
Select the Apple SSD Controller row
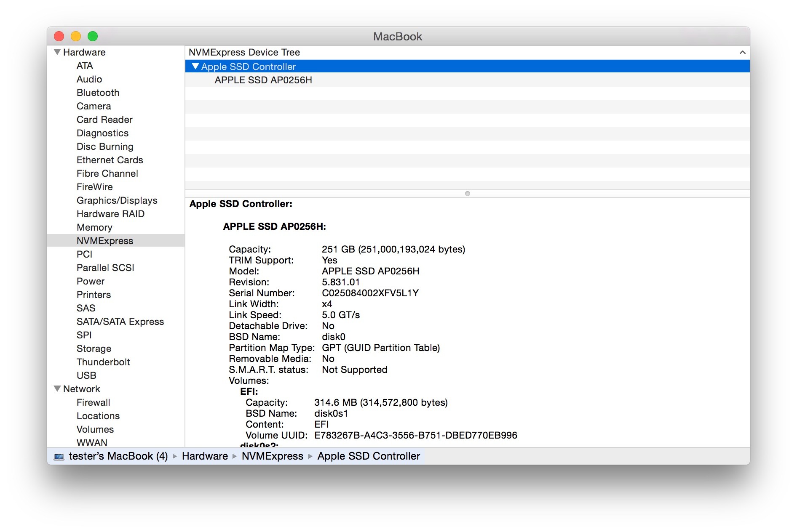pos(468,66)
